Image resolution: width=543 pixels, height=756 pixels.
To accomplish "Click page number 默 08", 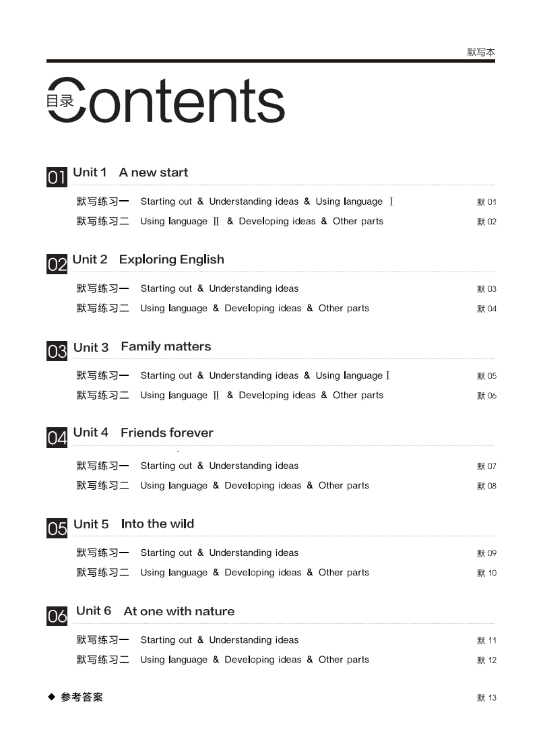I will point(486,486).
